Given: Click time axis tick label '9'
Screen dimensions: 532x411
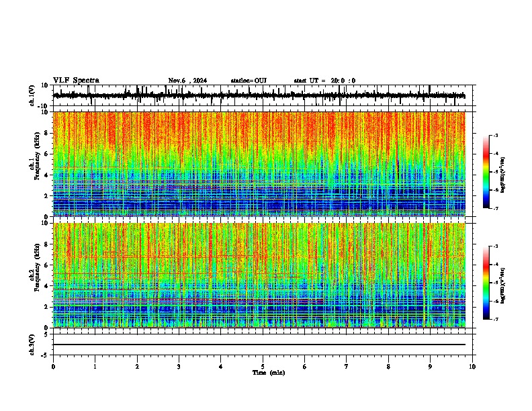Looking at the screenshot, I should pos(430,367).
